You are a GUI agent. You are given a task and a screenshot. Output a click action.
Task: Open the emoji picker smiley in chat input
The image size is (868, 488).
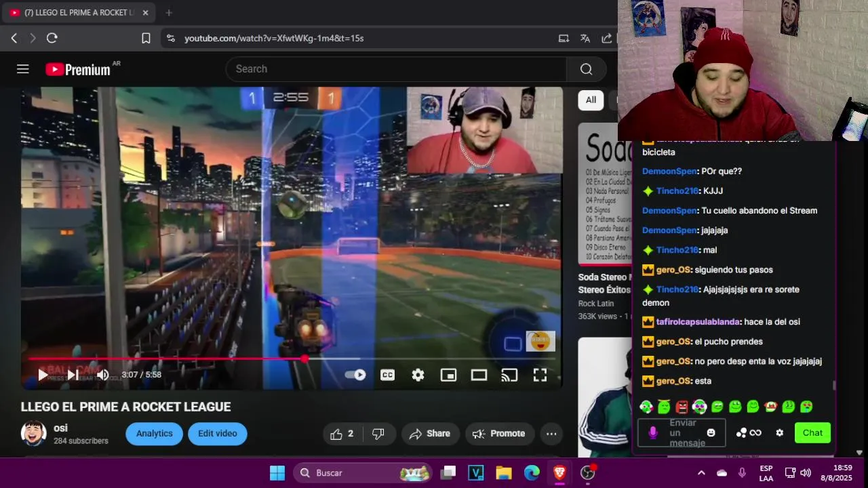point(711,432)
